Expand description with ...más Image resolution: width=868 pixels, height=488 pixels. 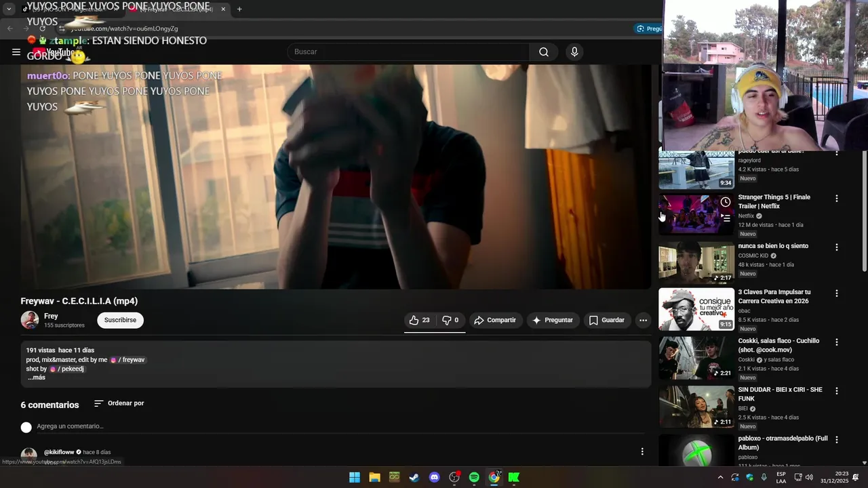[x=37, y=378]
